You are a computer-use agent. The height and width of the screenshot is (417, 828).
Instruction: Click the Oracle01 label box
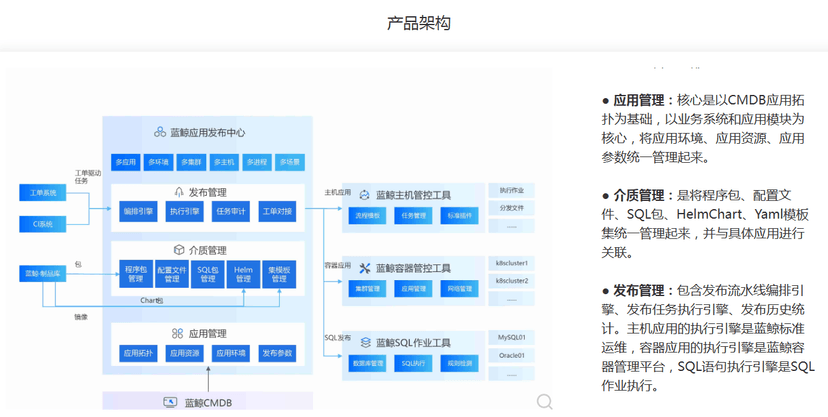pos(511,355)
